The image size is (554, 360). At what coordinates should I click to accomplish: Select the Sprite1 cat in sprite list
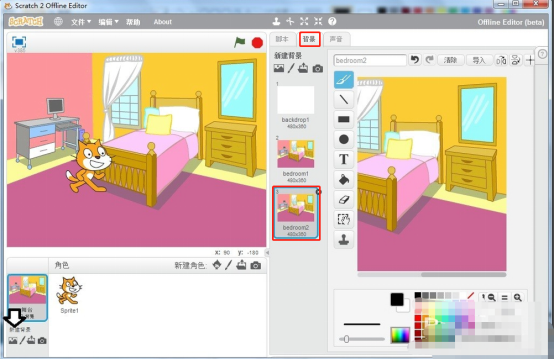pos(69,295)
